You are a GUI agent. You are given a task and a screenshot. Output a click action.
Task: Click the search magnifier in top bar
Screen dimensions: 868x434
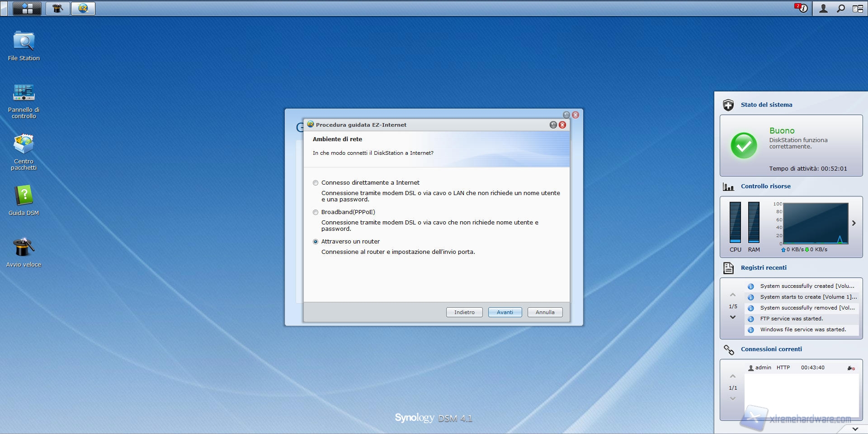click(840, 8)
